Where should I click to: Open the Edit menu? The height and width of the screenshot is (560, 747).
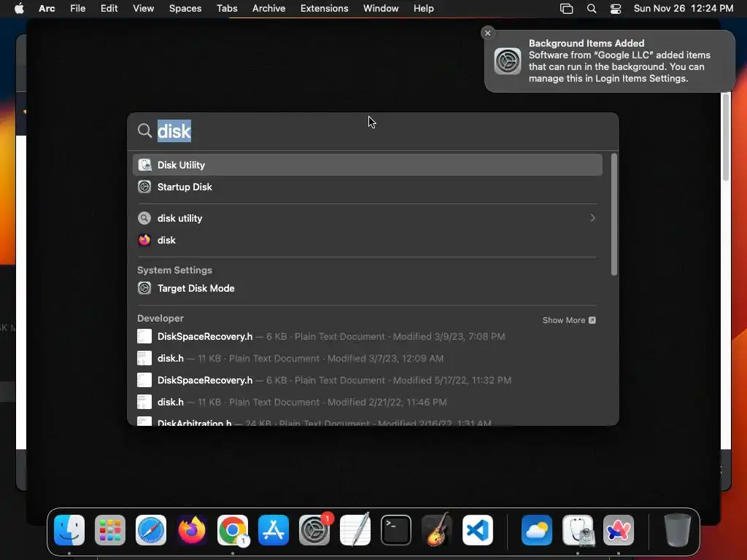coord(109,9)
